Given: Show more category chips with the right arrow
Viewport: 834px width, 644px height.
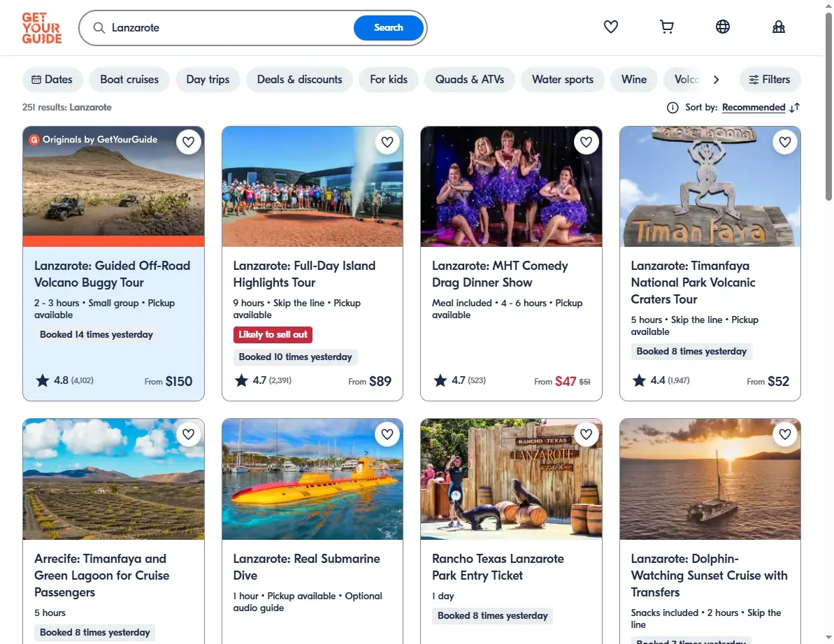Looking at the screenshot, I should click(x=716, y=79).
